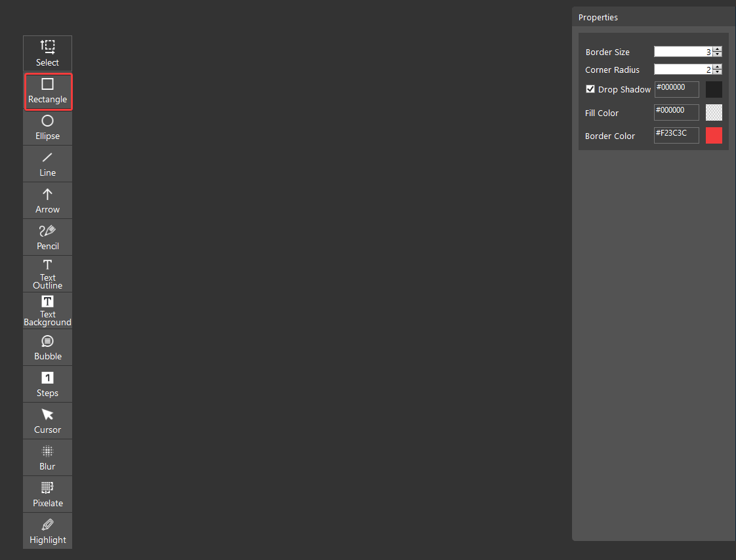Select the Blur tool
This screenshot has width=736, height=560.
(47, 458)
